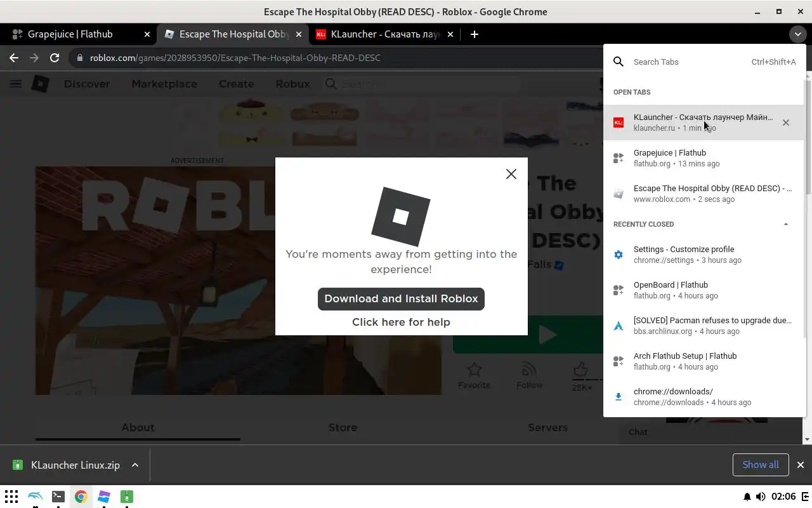Click the 02:06 clock in the tray
The image size is (812, 508).
click(x=783, y=497)
